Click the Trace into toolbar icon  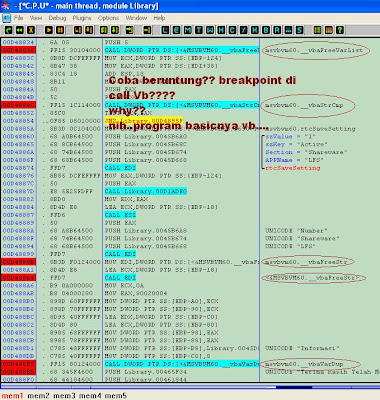click(104, 30)
